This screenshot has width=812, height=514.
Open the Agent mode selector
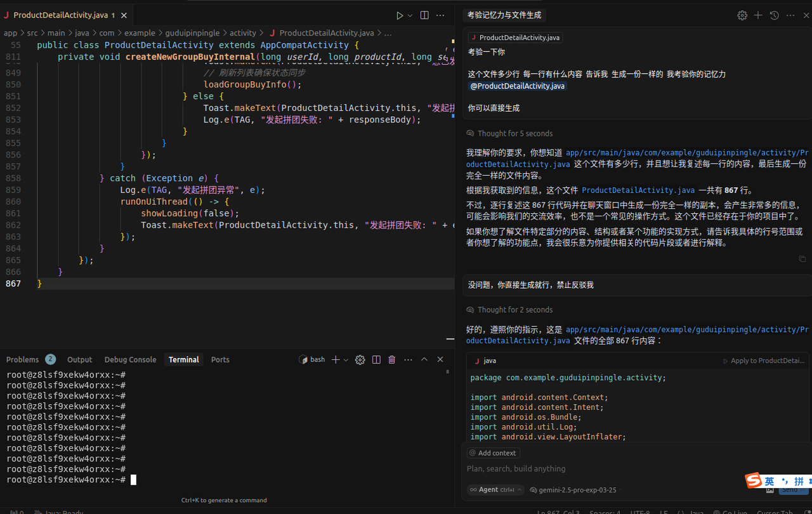[x=495, y=490]
